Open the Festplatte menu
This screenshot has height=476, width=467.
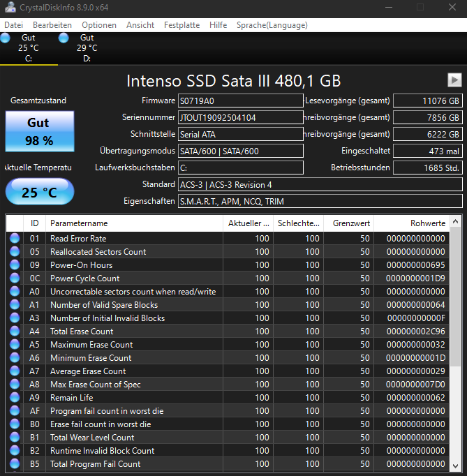(182, 25)
